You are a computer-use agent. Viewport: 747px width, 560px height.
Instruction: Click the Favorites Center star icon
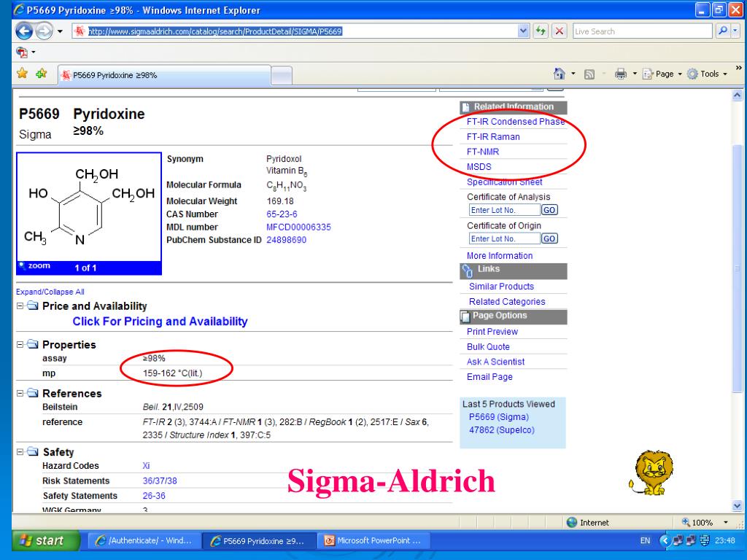click(x=22, y=74)
